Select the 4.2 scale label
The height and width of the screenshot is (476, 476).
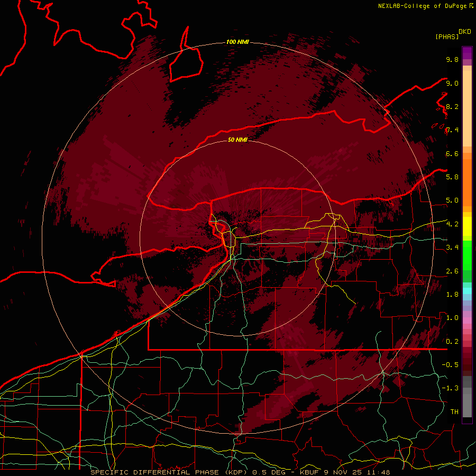pos(452,224)
